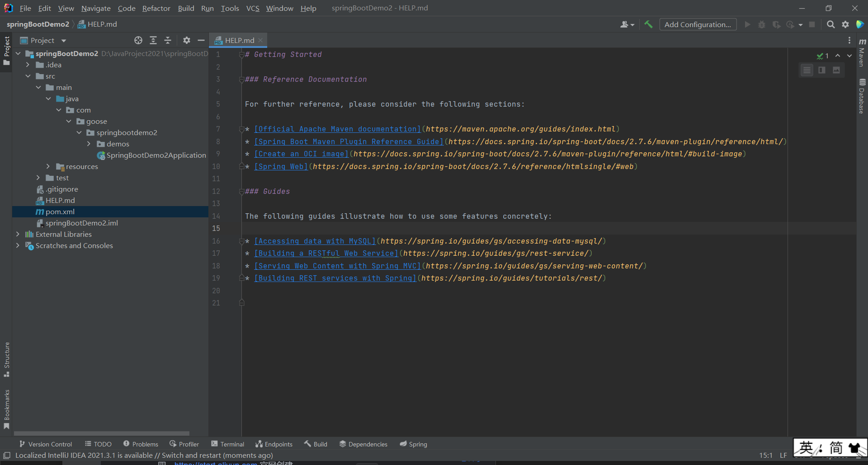This screenshot has height=465, width=868.
Task: Click the LF line separator in status bar
Action: (783, 455)
